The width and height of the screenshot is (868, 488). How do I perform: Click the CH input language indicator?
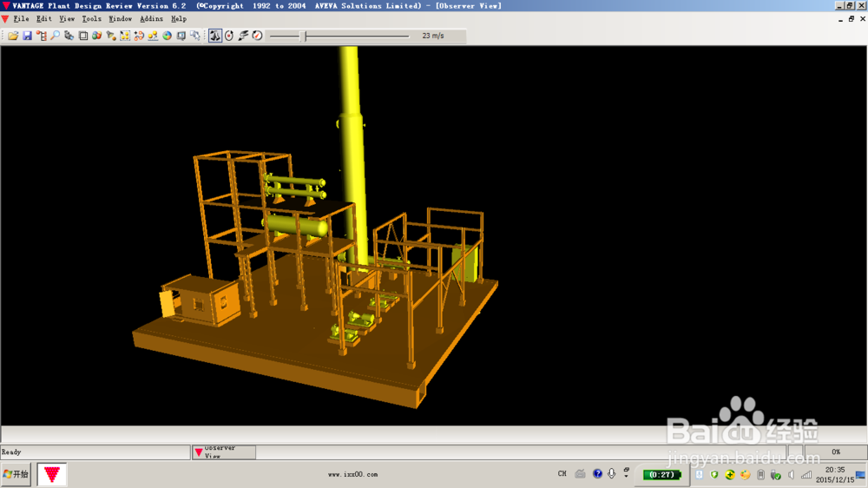point(562,473)
